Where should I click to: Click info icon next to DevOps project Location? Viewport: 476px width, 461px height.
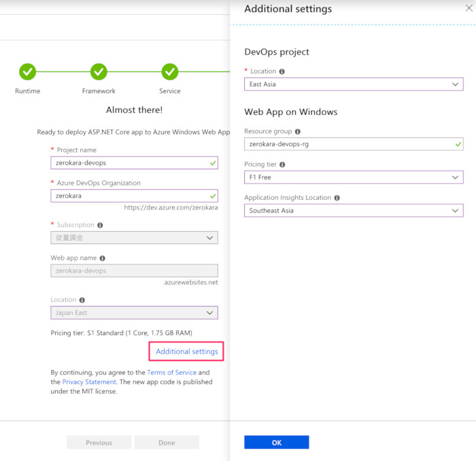tap(282, 71)
